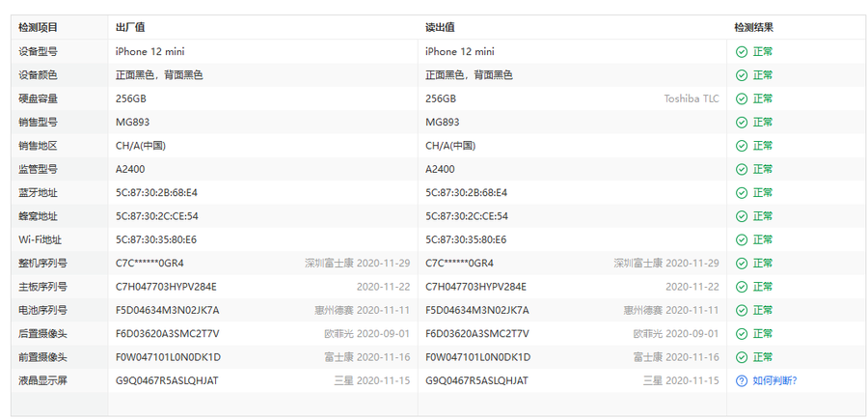This screenshot has height=419, width=868.
Task: Click the blue question mark icon in 液晶显示屏 row
Action: (x=742, y=380)
